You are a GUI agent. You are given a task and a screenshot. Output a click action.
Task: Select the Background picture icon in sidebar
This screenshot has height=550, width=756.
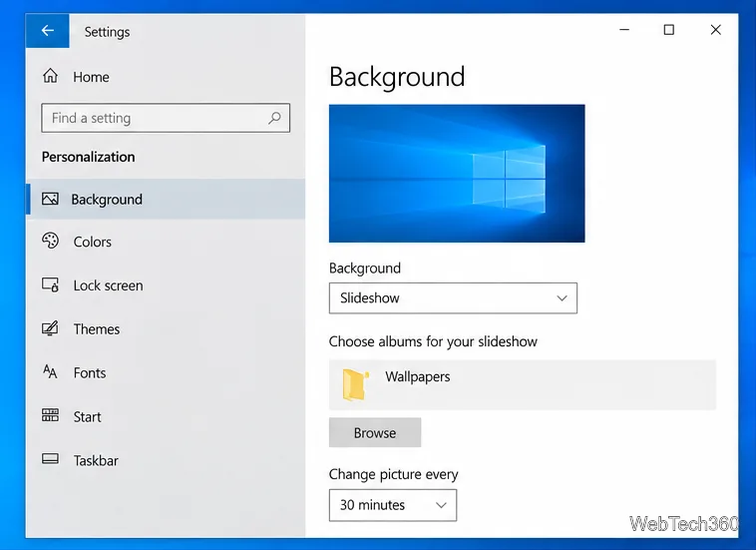50,199
